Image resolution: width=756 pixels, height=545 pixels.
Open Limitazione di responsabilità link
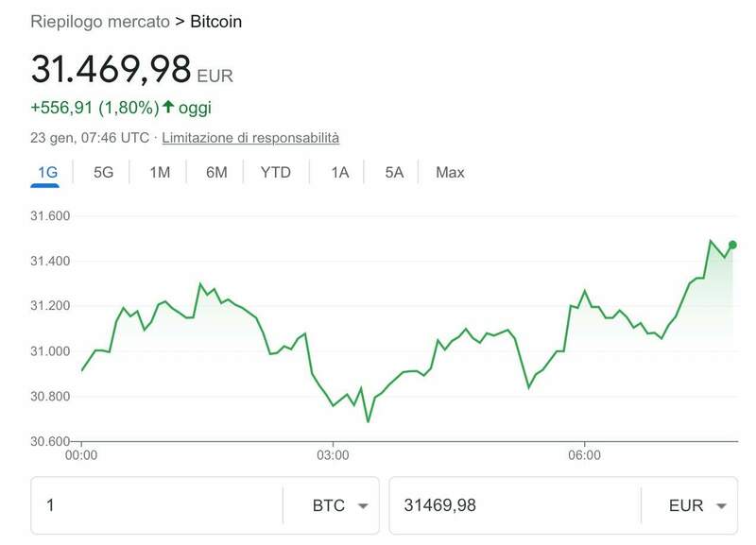tap(250, 138)
